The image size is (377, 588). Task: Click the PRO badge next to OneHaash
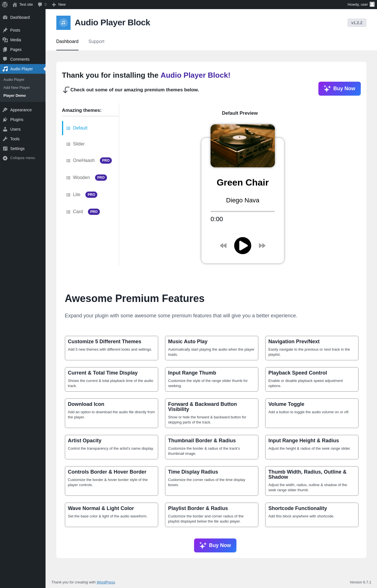(x=106, y=161)
